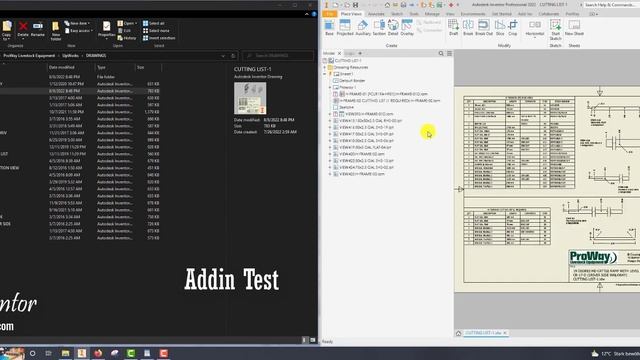
Task: Expand the VIEW16 tree node
Action: point(330,127)
